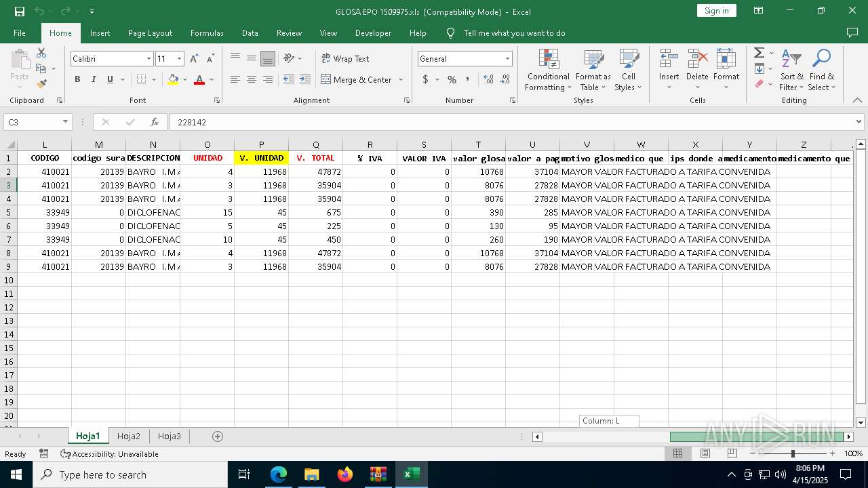Expand the formula bar
868x488 pixels.
click(x=859, y=122)
